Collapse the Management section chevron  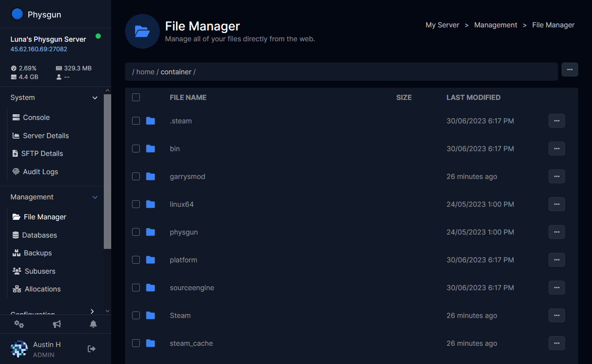coord(95,197)
